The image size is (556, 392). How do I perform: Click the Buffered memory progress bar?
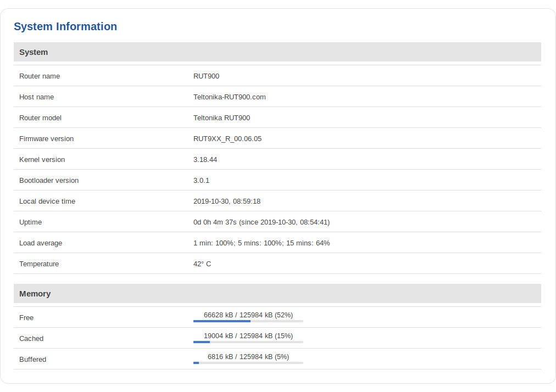(x=248, y=363)
